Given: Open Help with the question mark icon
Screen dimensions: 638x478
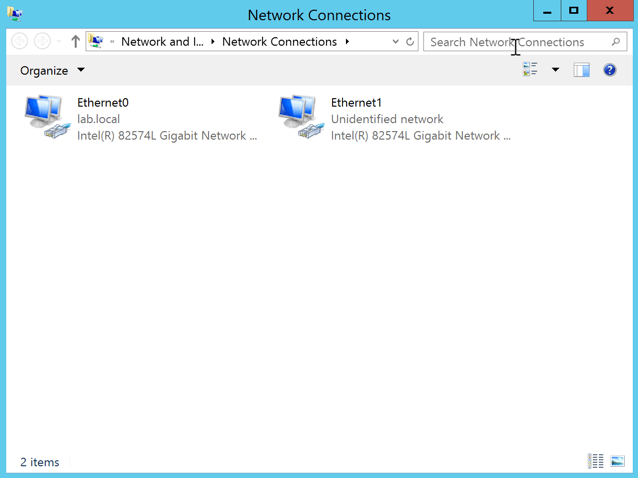Looking at the screenshot, I should point(609,70).
